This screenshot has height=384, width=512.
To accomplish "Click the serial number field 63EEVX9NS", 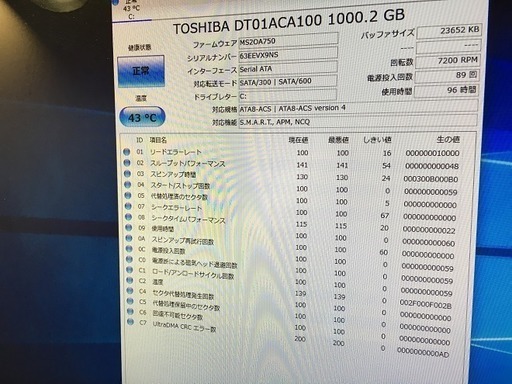I will (x=288, y=55).
